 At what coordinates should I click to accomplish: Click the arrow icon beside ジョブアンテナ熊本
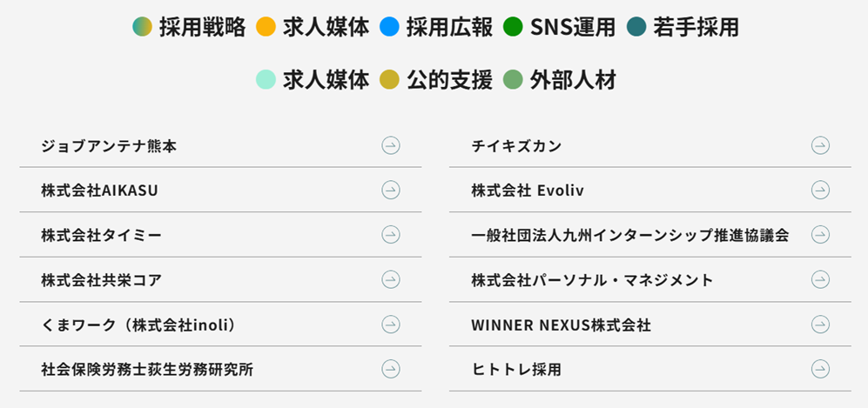[x=391, y=145]
